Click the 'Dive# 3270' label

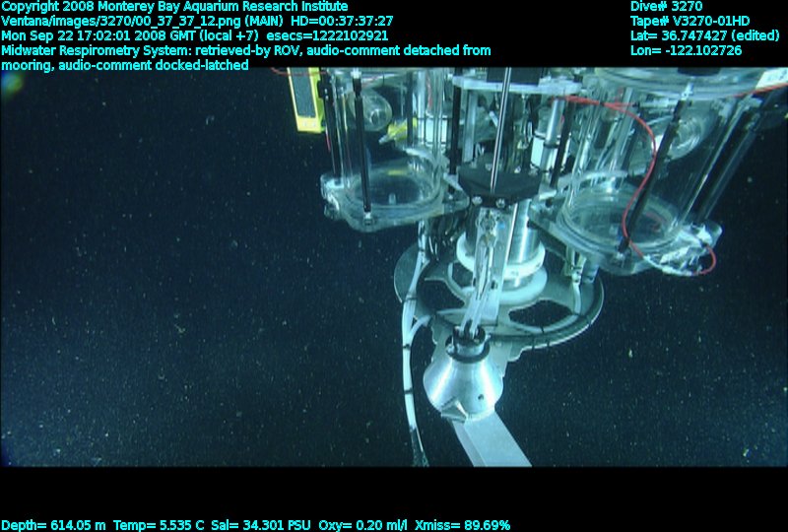pos(667,7)
